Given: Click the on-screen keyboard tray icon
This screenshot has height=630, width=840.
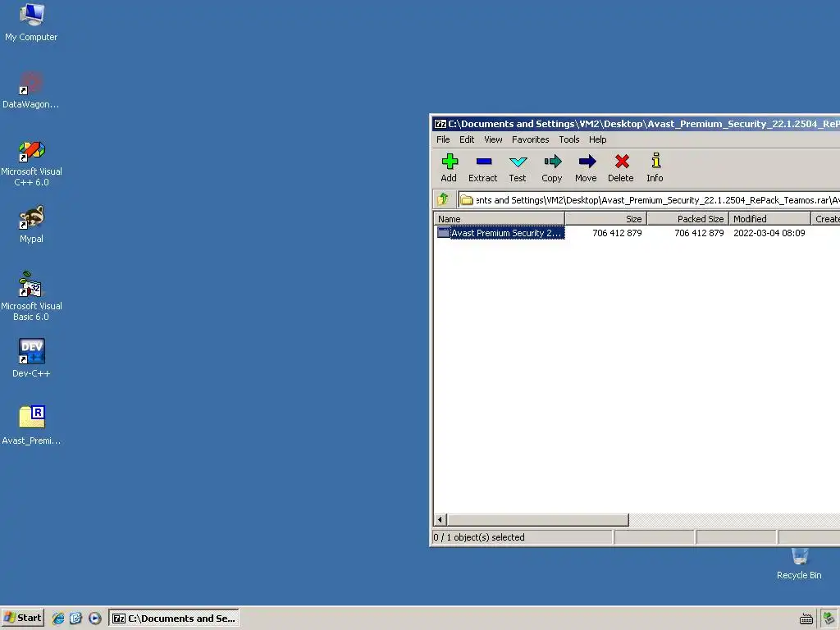Looking at the screenshot, I should [806, 619].
